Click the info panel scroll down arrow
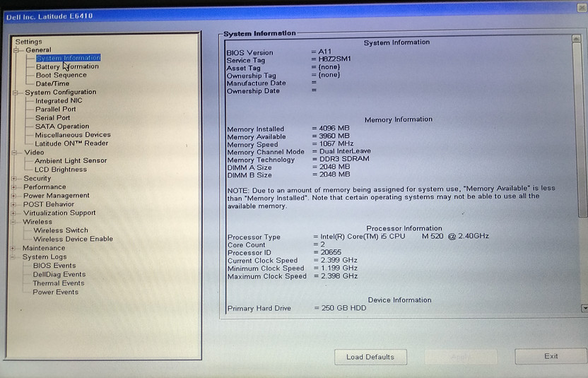 click(x=584, y=308)
